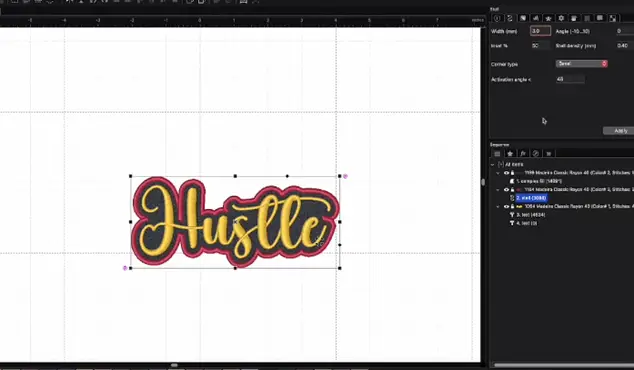Select the '4. text' sequence item
Screen dimensions: 634x370
tap(526, 223)
